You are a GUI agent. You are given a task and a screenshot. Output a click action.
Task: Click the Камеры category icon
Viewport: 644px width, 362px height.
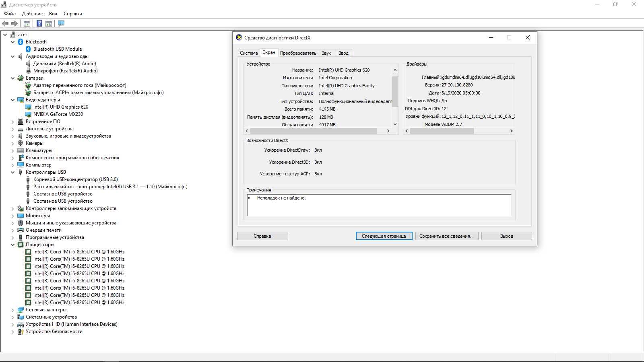21,143
